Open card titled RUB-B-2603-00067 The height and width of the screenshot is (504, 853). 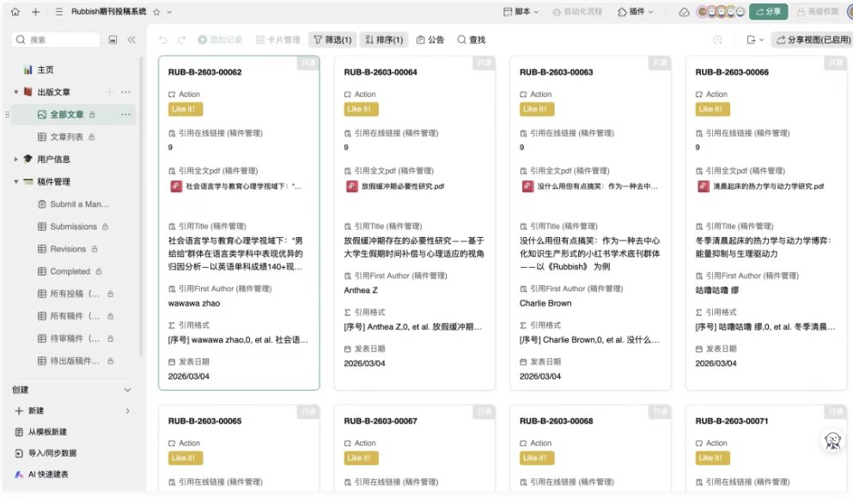(x=381, y=421)
